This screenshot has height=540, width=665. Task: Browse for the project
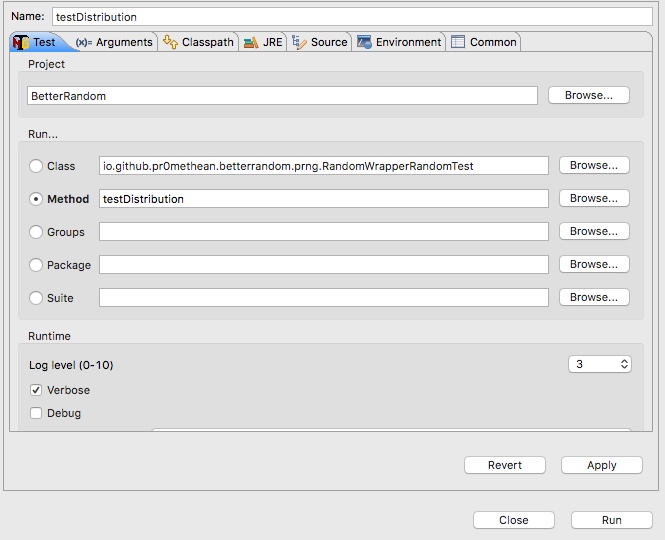pos(589,95)
